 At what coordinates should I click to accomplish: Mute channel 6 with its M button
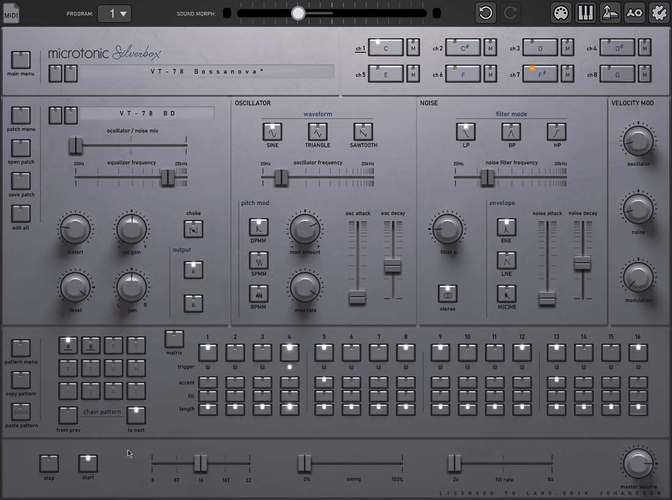(490, 74)
